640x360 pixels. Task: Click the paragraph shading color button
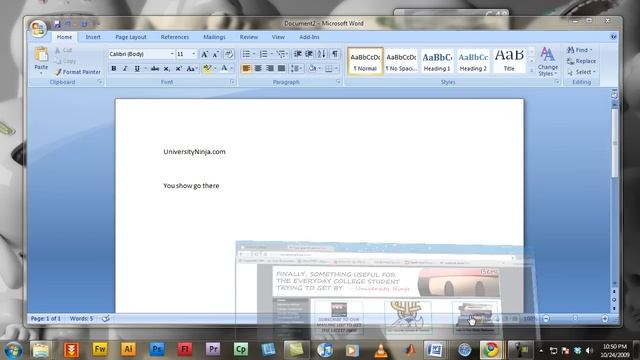(x=312, y=69)
